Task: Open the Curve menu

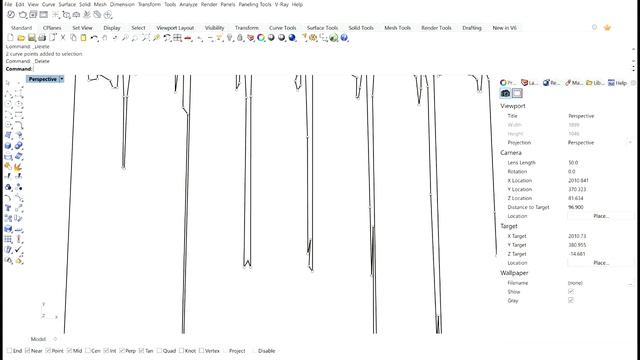Action: 49,4
